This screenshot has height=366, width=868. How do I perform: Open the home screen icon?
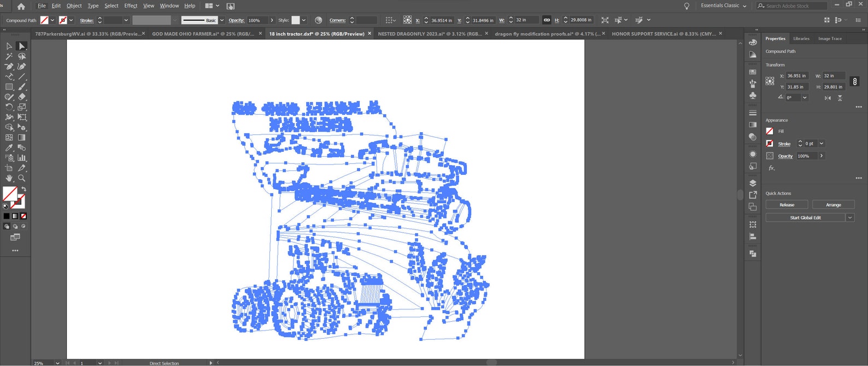pos(21,7)
